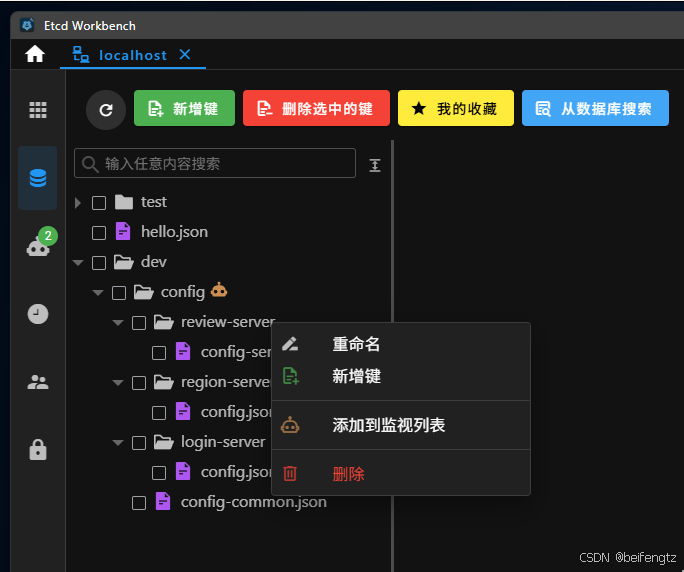The width and height of the screenshot is (684, 572).
Task: Select the login-server tree entry
Action: [x=223, y=442]
